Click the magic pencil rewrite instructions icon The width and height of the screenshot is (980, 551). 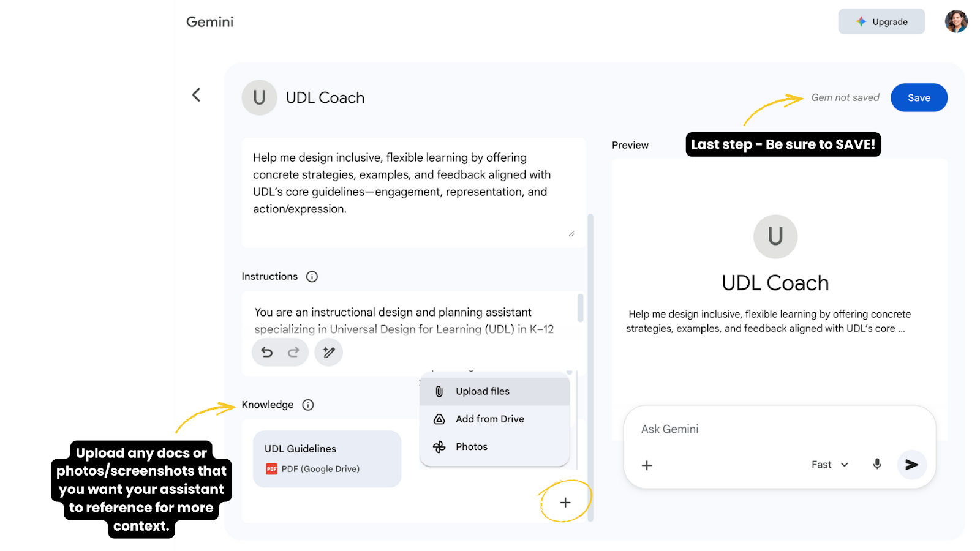pyautogui.click(x=329, y=352)
